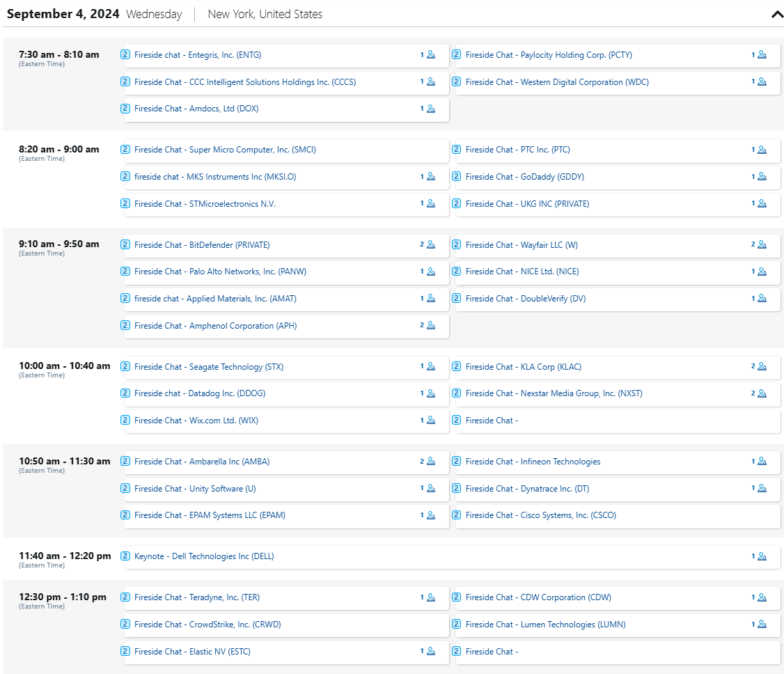This screenshot has height=674, width=784.
Task: Open Fireside Chat - Cisco Systems, Inc. (CSCO)
Action: click(540, 515)
